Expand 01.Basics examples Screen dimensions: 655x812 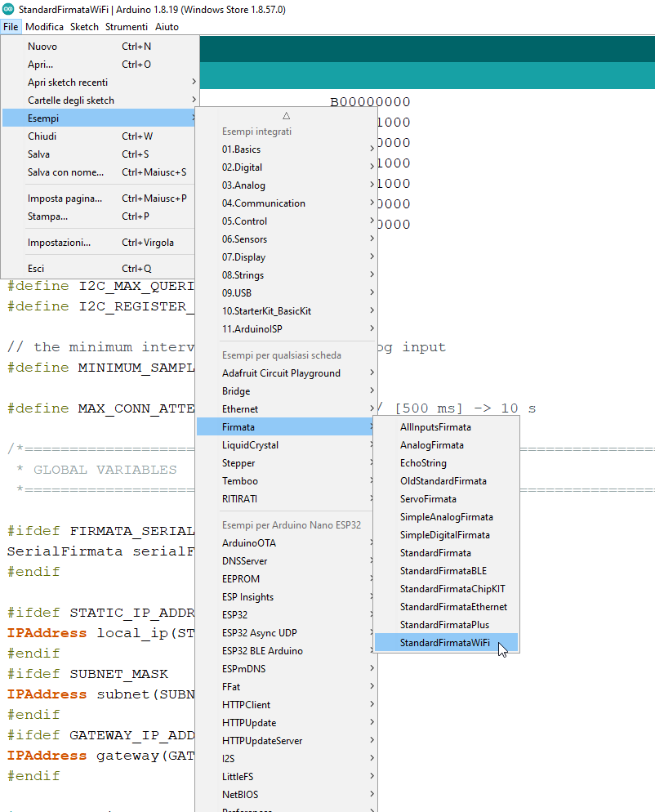[x=287, y=149]
